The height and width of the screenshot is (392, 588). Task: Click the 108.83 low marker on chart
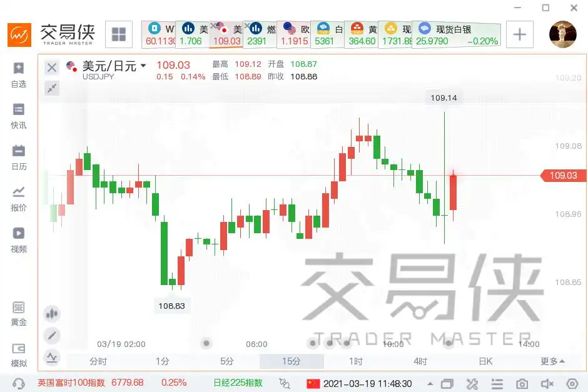[x=172, y=306]
